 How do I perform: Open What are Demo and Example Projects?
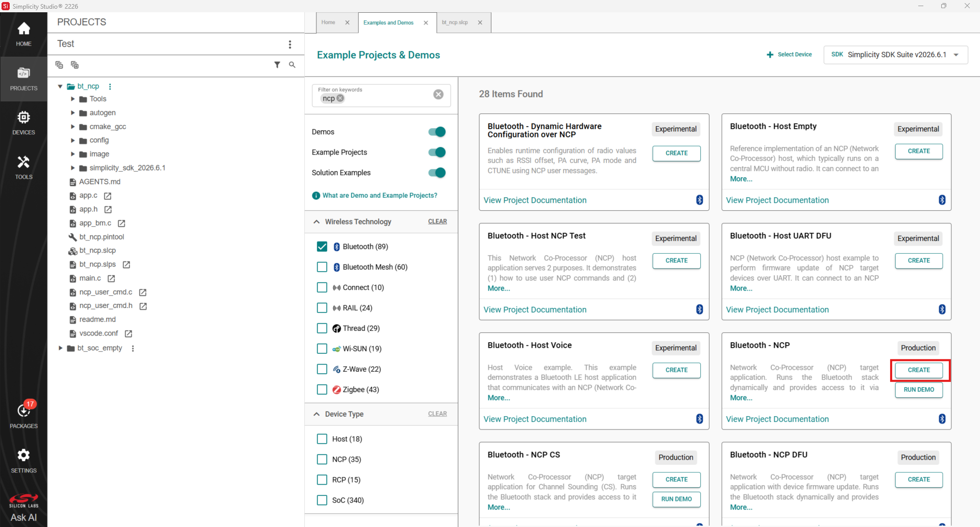(375, 196)
